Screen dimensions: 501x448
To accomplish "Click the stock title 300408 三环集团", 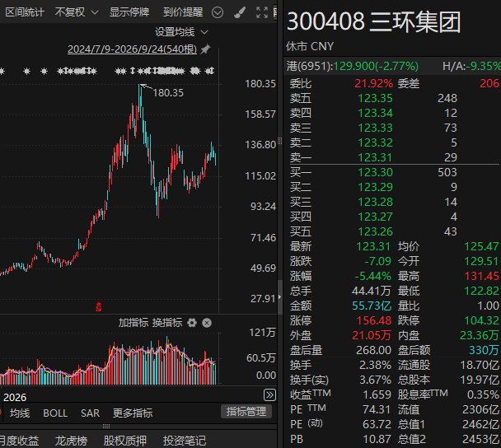I will point(374,21).
